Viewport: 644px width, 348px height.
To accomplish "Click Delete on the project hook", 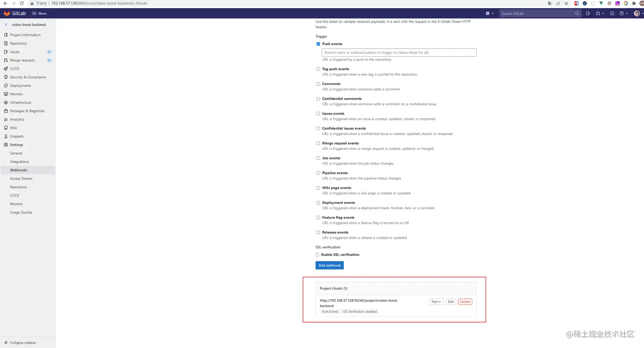I will (x=465, y=302).
